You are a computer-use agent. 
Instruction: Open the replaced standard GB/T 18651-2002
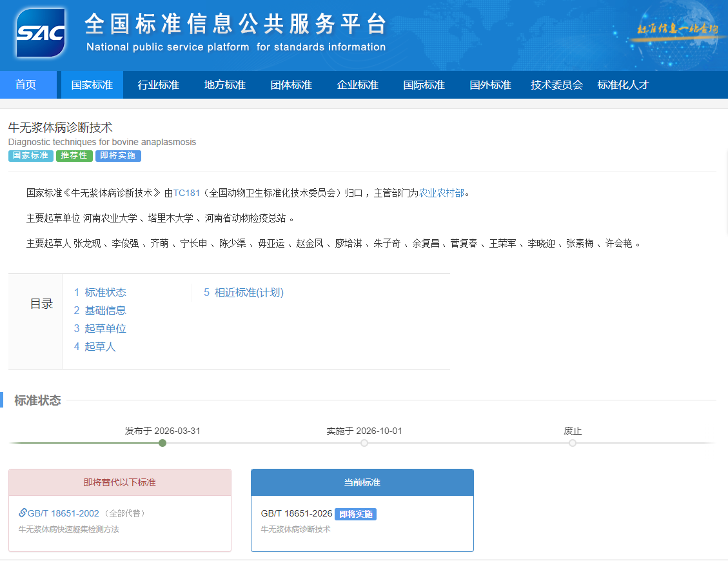point(63,513)
